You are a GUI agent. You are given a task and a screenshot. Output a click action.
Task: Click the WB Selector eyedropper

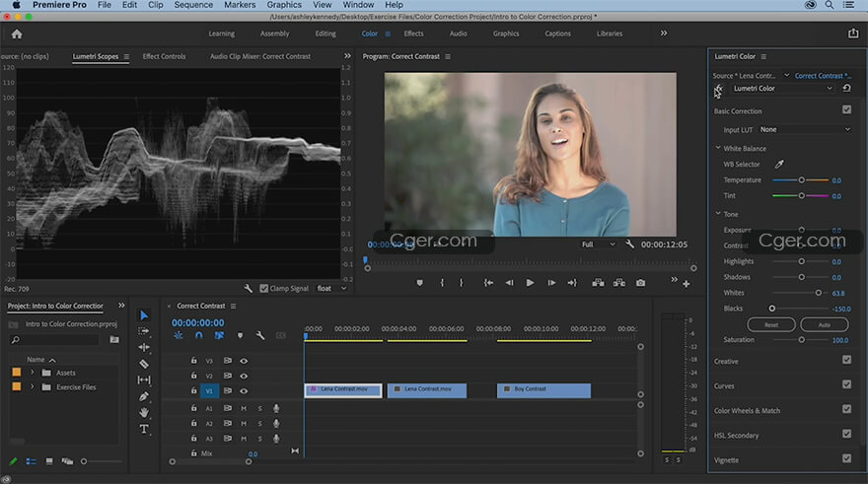coord(779,164)
